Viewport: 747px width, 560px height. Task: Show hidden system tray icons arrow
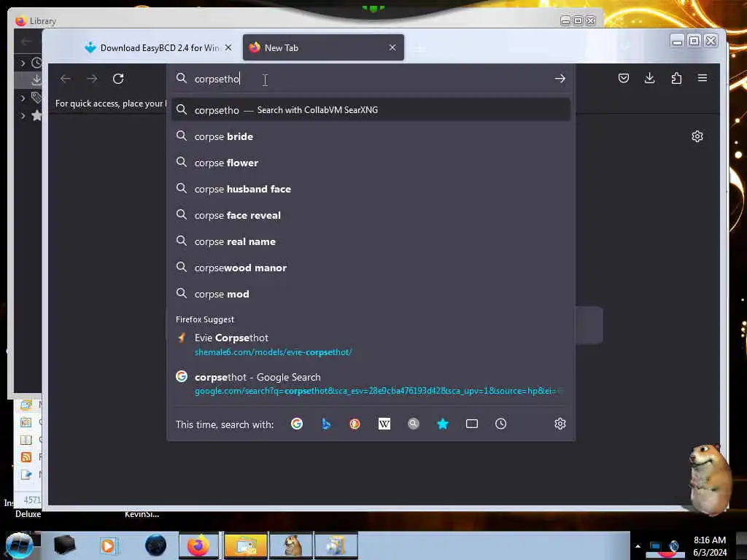638,546
